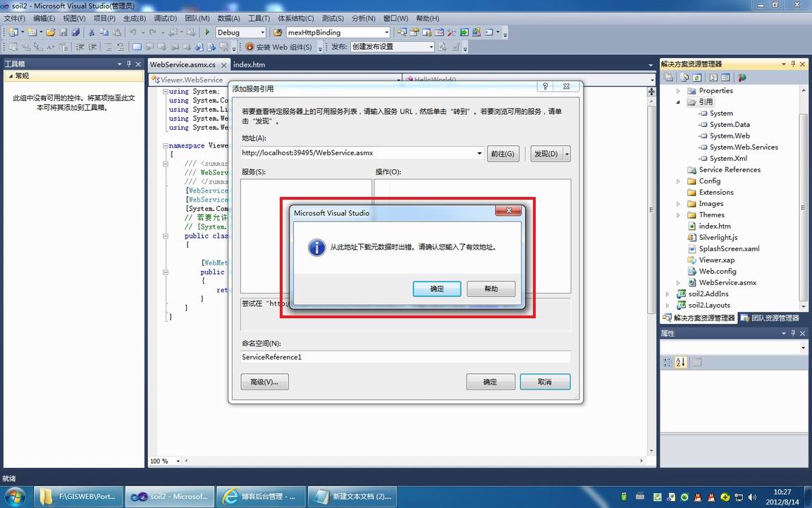Switch to the 团队资源管理器 tab
The image size is (812, 508).
click(770, 317)
